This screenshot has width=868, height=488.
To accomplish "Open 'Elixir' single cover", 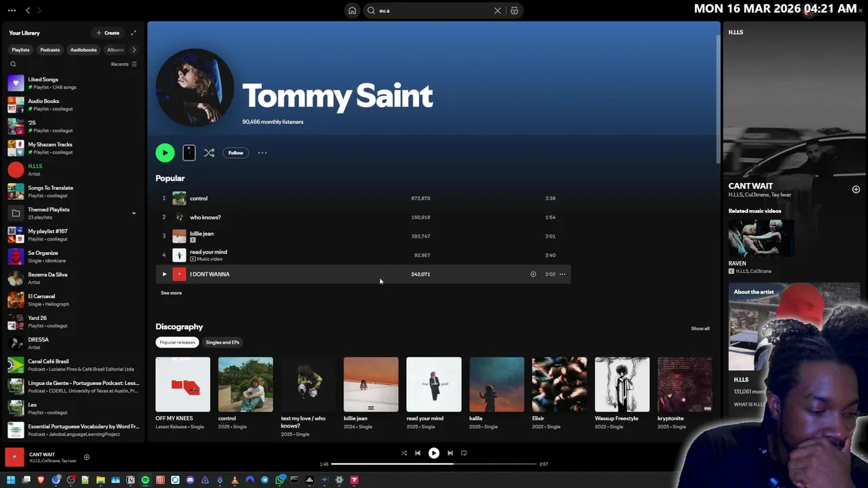I will [x=559, y=384].
